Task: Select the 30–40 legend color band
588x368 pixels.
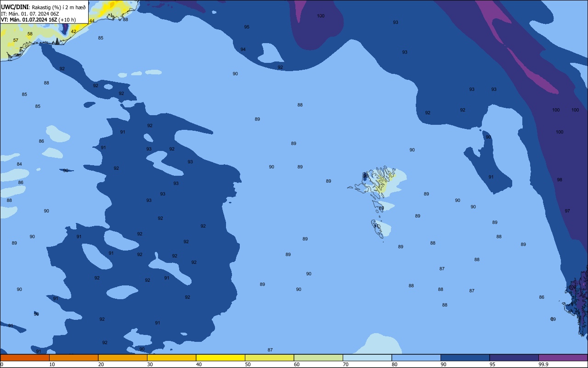Action: [171, 357]
